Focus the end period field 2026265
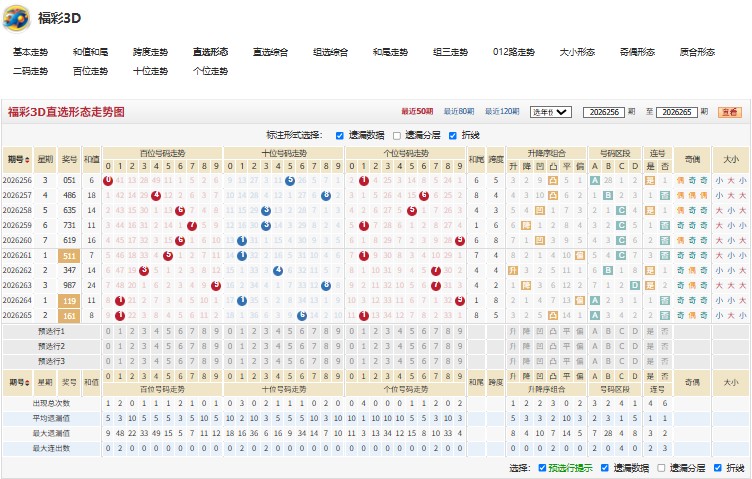Image resolution: width=752 pixels, height=479 pixels. click(677, 112)
